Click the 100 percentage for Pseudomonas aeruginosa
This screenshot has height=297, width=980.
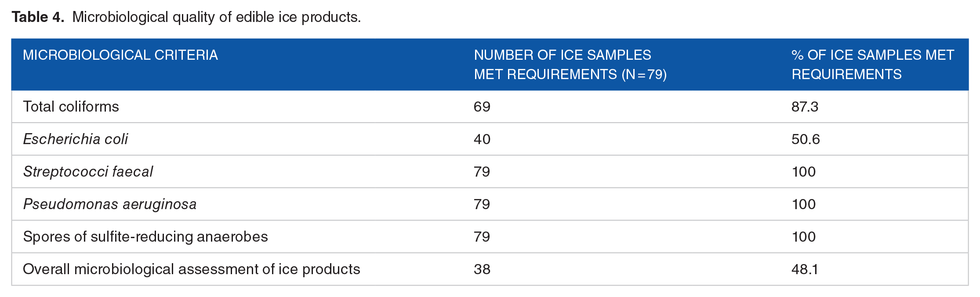(804, 204)
